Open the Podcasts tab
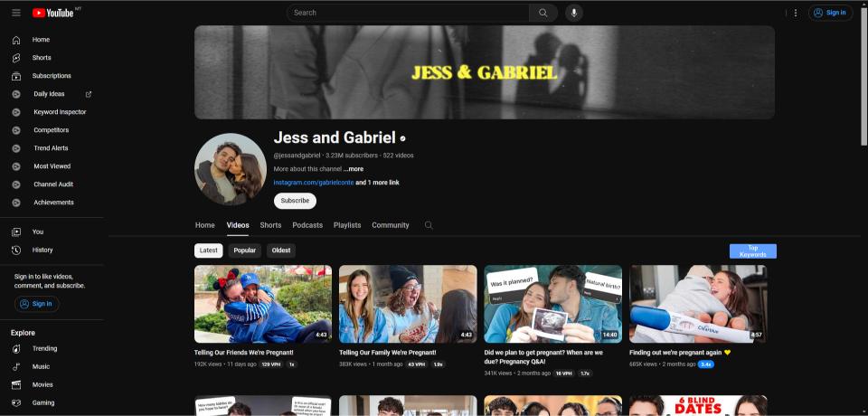Image resolution: width=868 pixels, height=416 pixels. [x=307, y=225]
